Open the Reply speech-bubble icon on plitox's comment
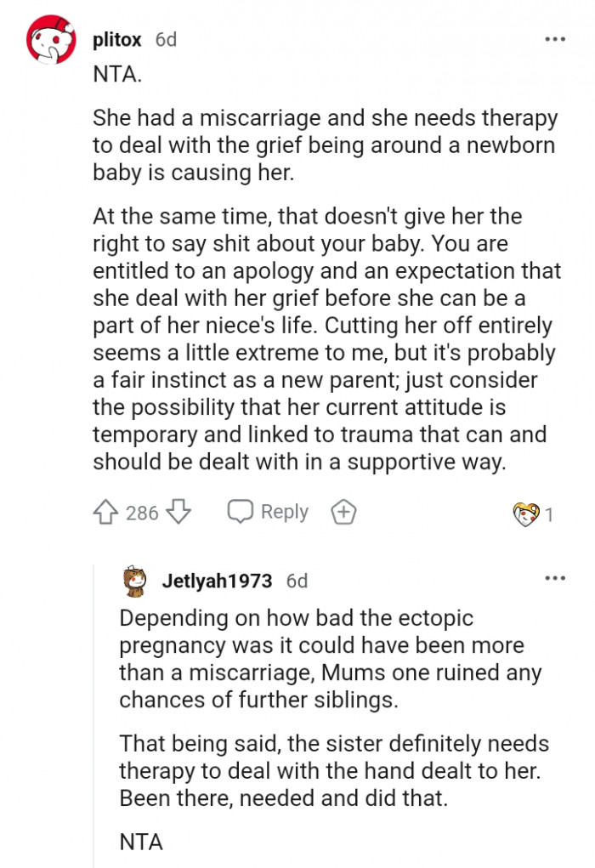Viewport: 595px width, 868px height. click(x=239, y=511)
